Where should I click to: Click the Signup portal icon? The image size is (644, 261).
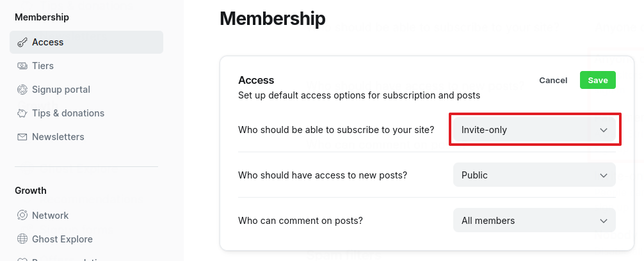pyautogui.click(x=22, y=90)
